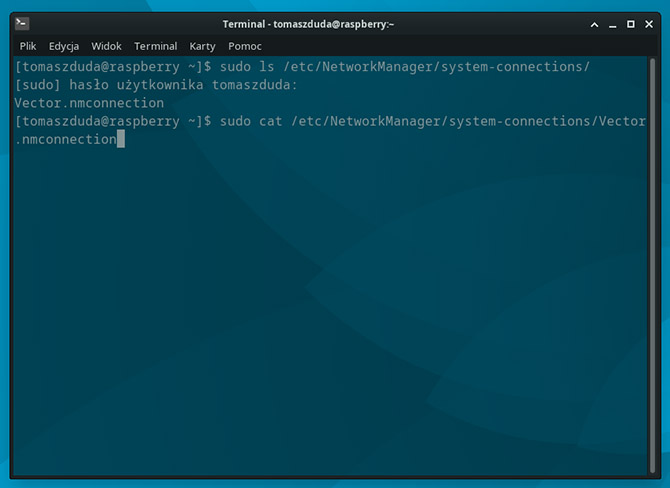Click the Vector.nmconnection output line
The image size is (670, 488).
[x=89, y=103]
